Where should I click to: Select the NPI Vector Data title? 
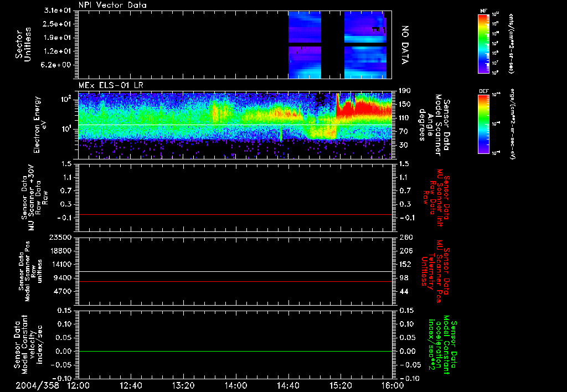(x=112, y=5)
